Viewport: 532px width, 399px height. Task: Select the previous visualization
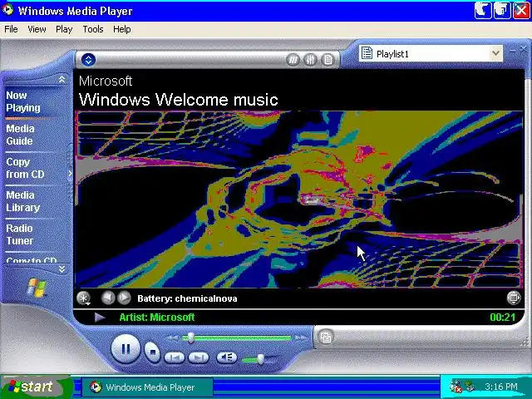[x=108, y=298]
